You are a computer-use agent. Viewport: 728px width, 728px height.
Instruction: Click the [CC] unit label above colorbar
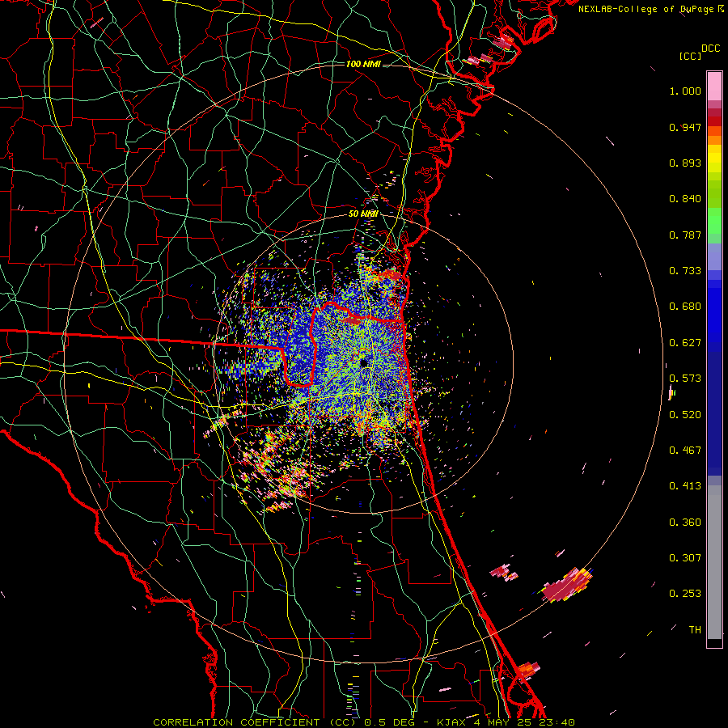[x=690, y=56]
